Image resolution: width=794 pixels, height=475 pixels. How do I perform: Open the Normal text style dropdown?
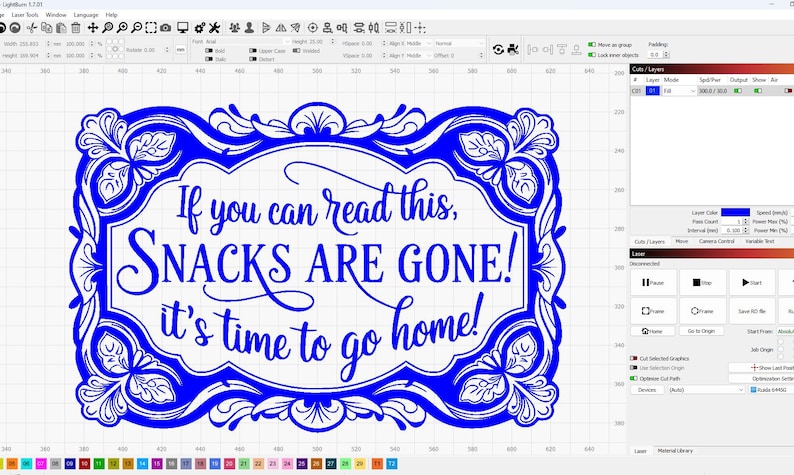(459, 44)
